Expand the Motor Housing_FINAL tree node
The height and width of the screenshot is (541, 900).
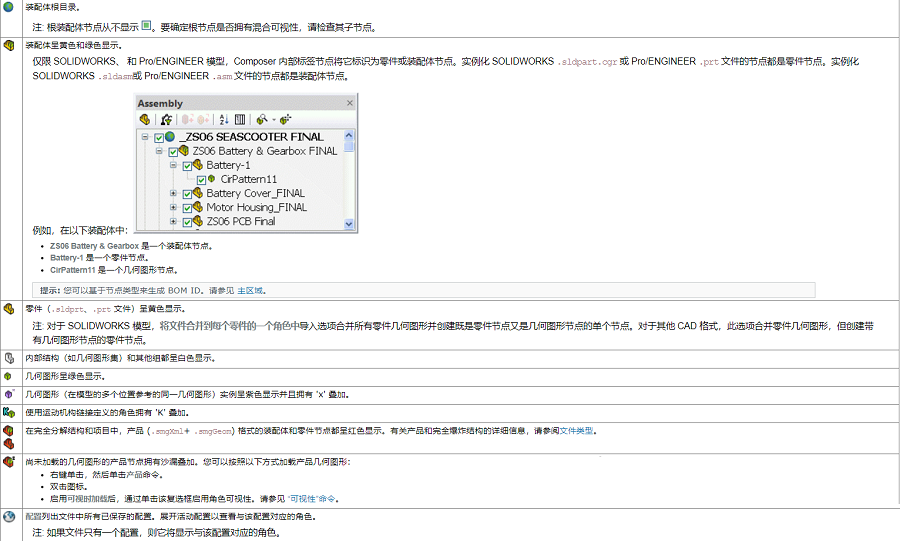(x=173, y=208)
